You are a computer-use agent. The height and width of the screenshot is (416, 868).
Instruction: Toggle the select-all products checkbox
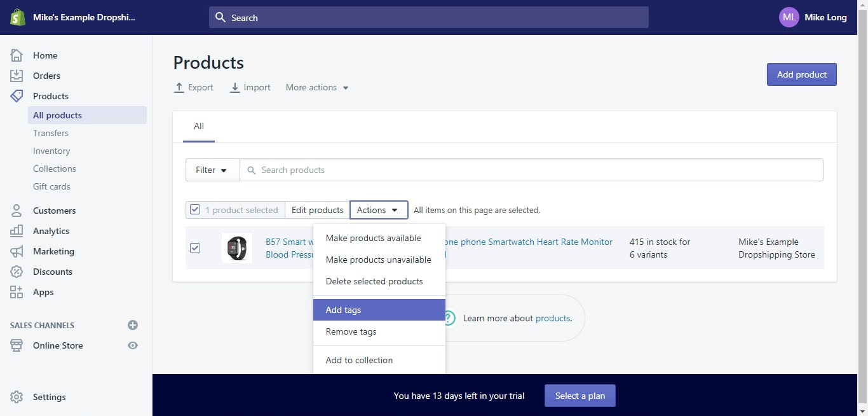coord(195,210)
